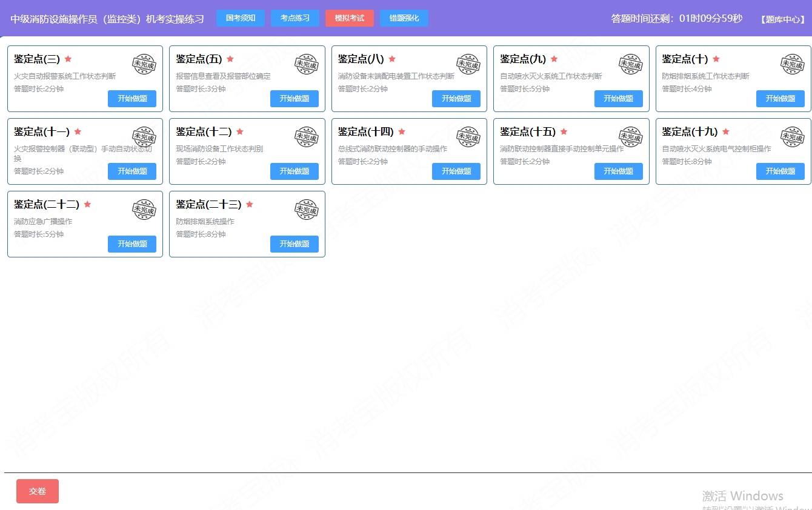Click 鉴定点(二十二) card title
The image size is (812, 510).
click(47, 204)
